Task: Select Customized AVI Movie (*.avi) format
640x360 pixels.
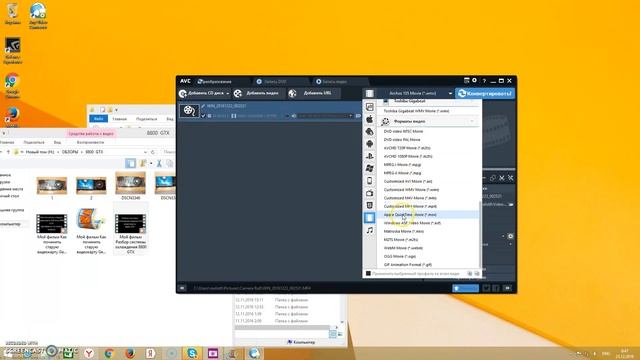Action: pyautogui.click(x=428, y=181)
